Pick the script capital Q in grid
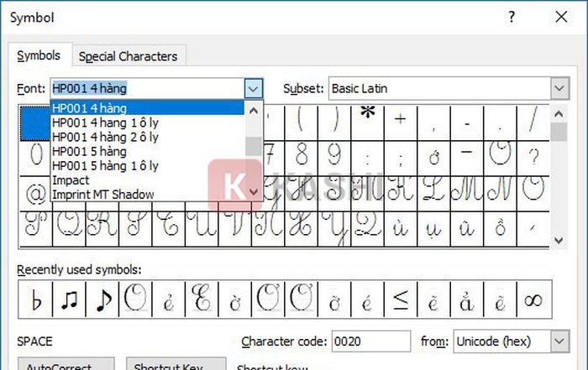The width and height of the screenshot is (588, 370). tap(69, 229)
